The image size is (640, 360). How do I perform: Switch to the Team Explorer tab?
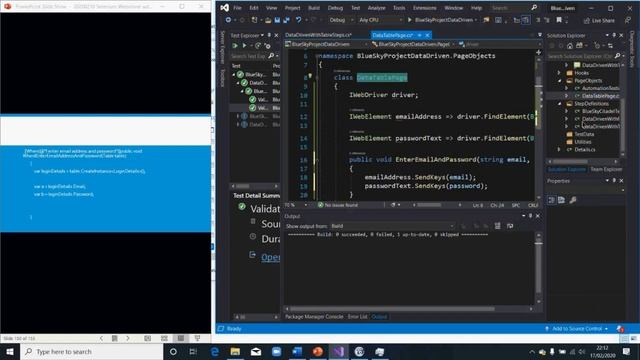pos(606,169)
